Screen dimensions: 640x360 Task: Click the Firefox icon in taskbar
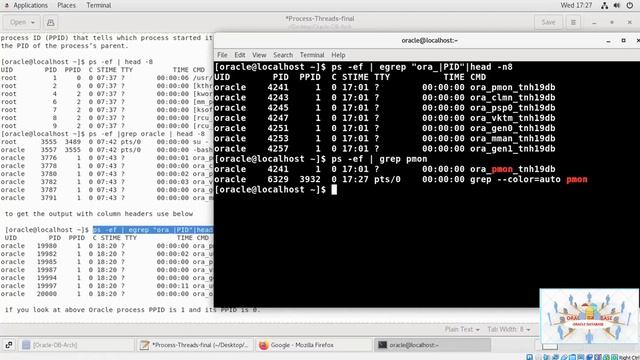264,345
